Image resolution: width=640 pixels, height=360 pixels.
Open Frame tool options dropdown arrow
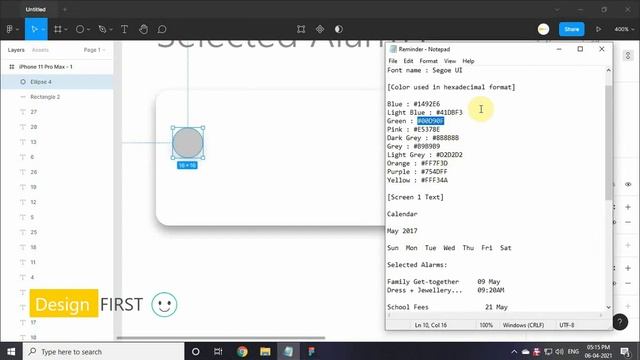[66, 30]
